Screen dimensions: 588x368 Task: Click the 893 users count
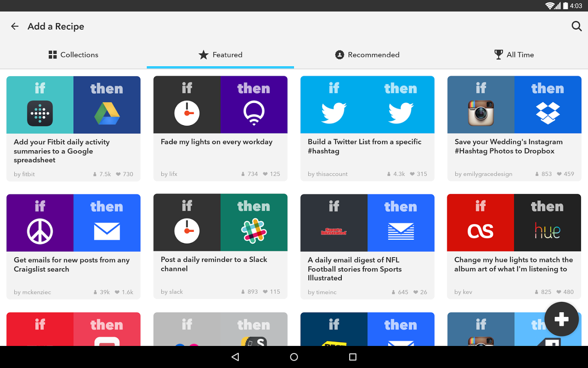click(249, 292)
